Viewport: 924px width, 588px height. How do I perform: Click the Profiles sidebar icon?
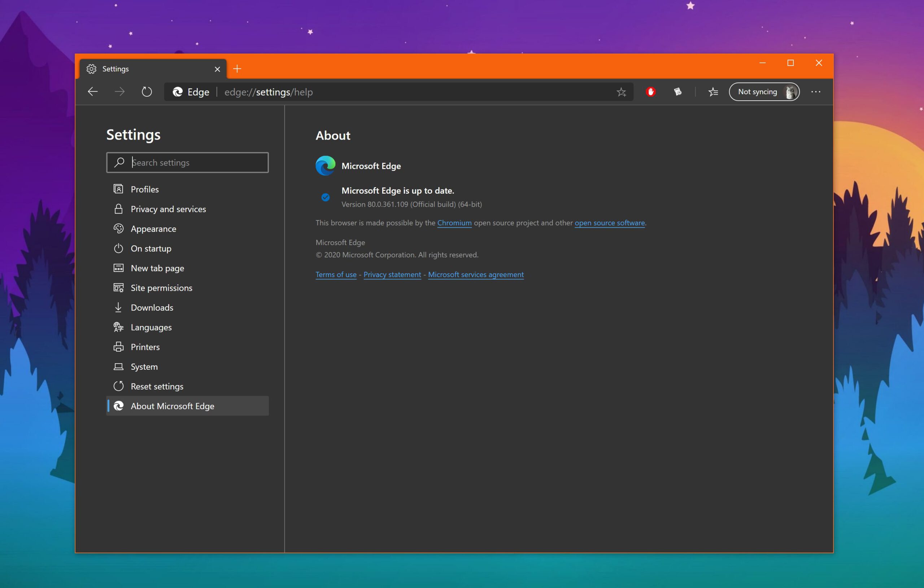(118, 189)
